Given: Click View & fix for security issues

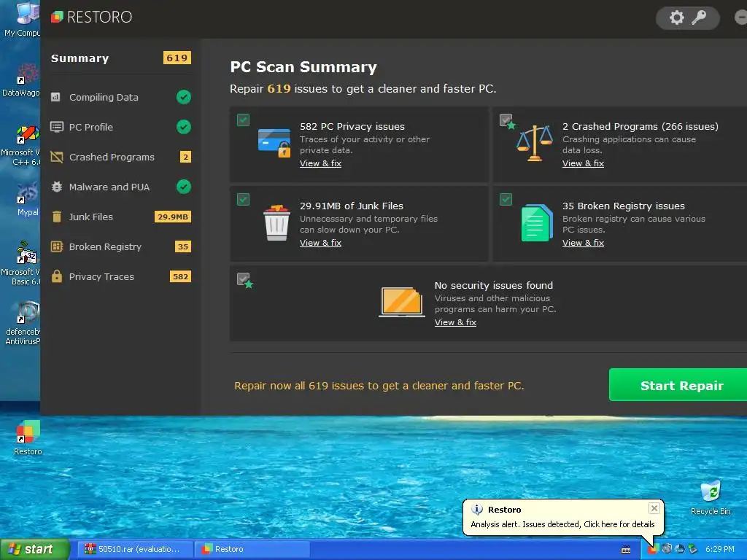Looking at the screenshot, I should (455, 322).
